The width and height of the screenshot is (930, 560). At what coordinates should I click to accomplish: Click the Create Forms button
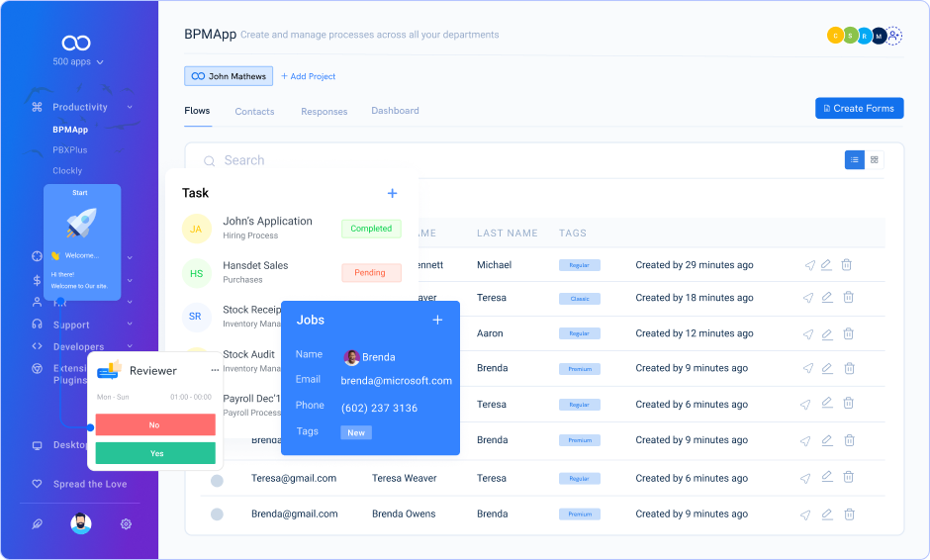(x=859, y=109)
